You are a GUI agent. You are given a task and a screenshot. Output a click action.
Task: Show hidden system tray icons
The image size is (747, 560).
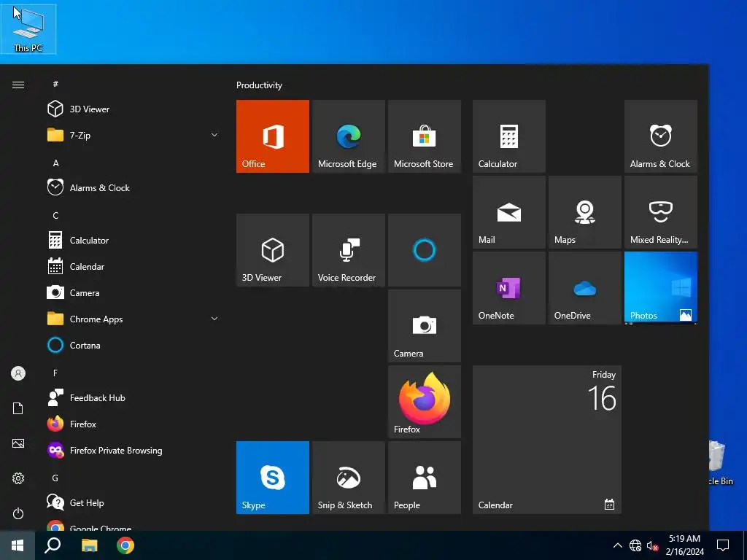pyautogui.click(x=617, y=545)
